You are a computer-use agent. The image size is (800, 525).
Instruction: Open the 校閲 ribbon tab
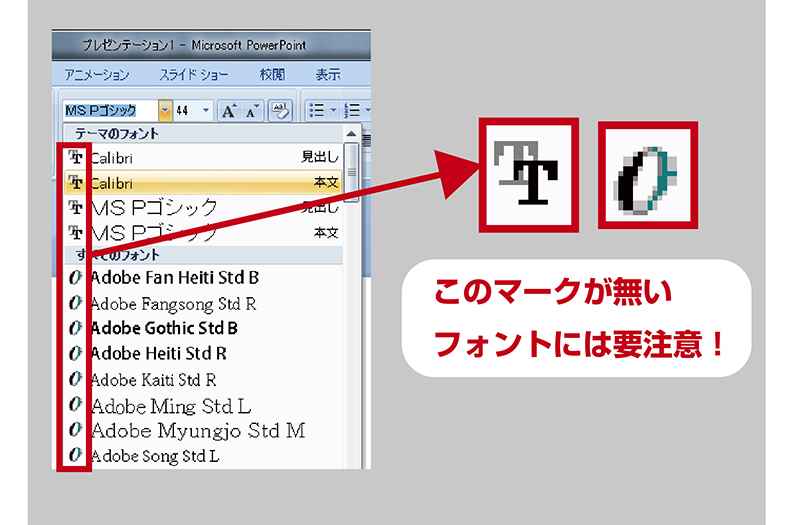click(272, 75)
